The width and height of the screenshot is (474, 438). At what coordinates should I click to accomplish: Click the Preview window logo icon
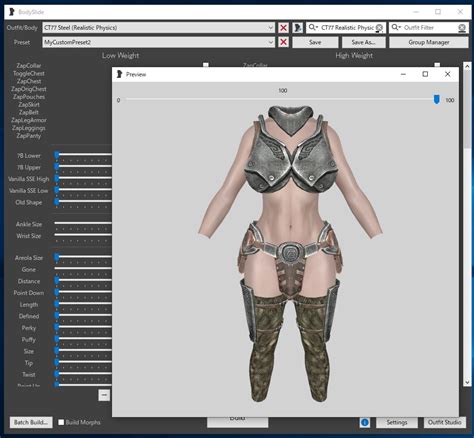tap(119, 74)
